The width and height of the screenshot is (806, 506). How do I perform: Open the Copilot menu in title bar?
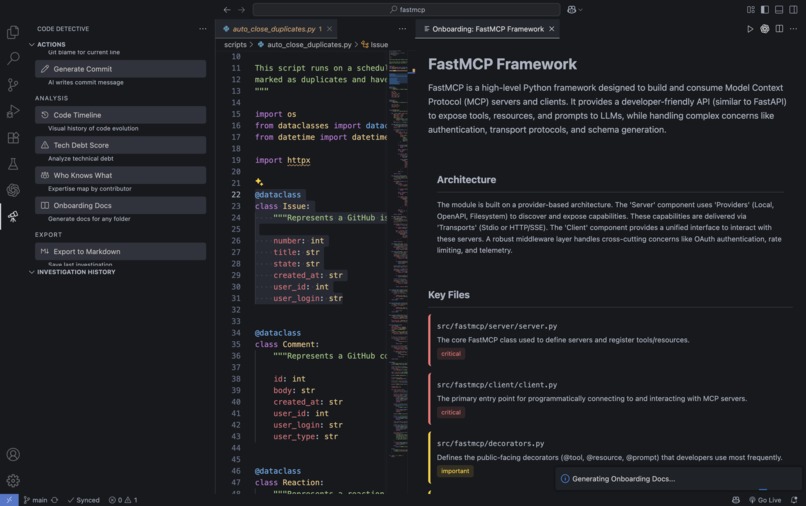574,9
